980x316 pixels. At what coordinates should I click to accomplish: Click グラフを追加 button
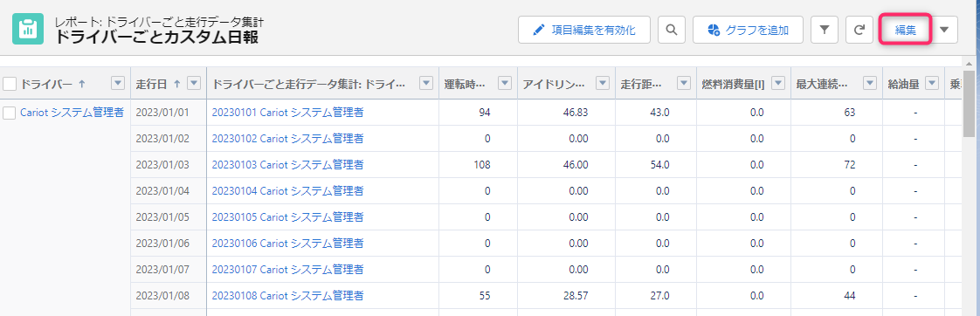tap(749, 30)
